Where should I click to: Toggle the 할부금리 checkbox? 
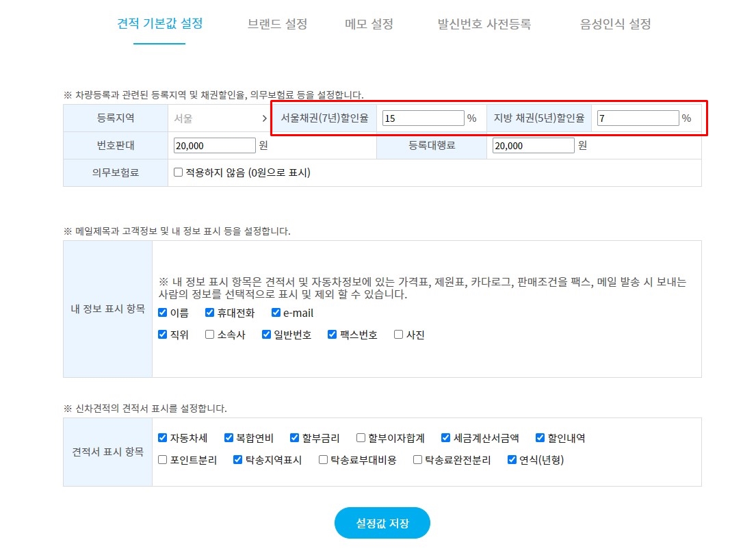tap(294, 437)
